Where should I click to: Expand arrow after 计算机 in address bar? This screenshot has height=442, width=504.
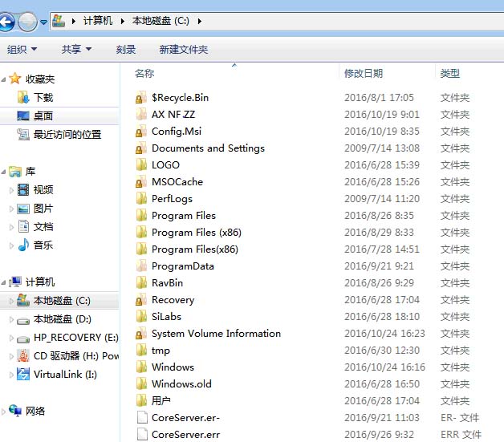point(123,21)
